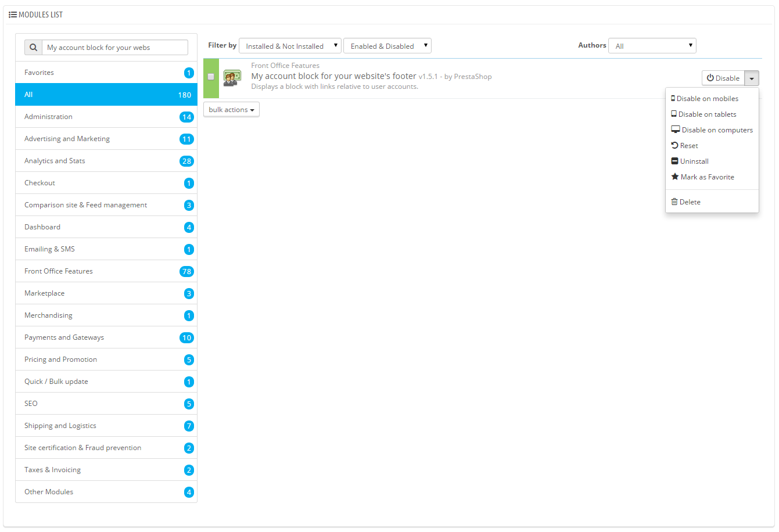Viewport: 779px width, 532px height.
Task: Click the module row label 'Front Office Features'
Action: 285,66
